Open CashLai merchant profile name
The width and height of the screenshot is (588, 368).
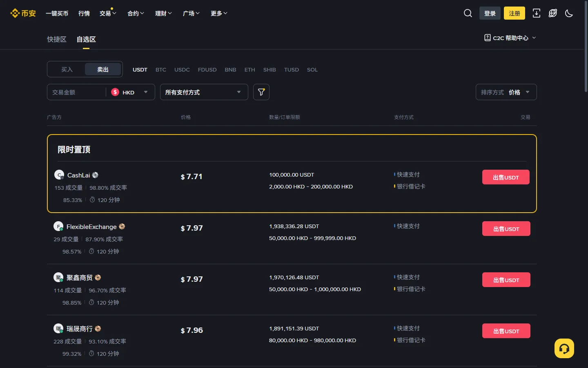78,175
